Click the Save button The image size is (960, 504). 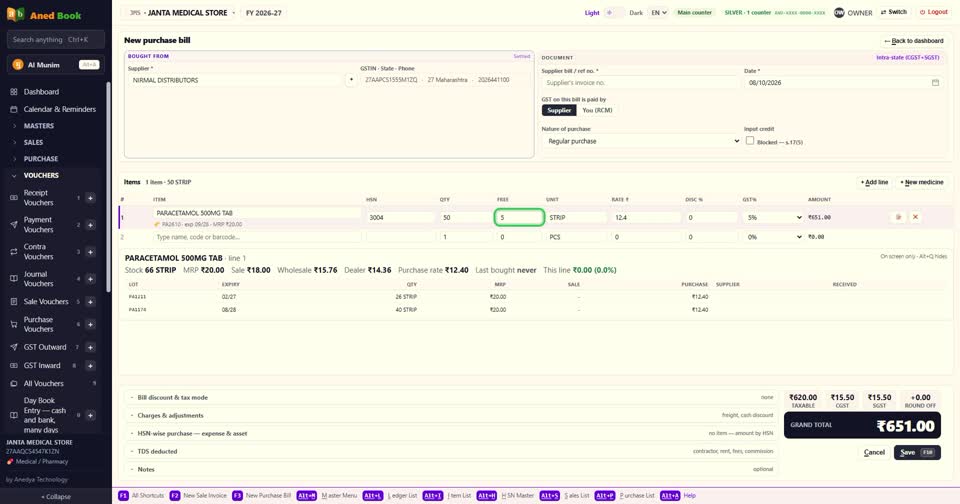tap(917, 453)
